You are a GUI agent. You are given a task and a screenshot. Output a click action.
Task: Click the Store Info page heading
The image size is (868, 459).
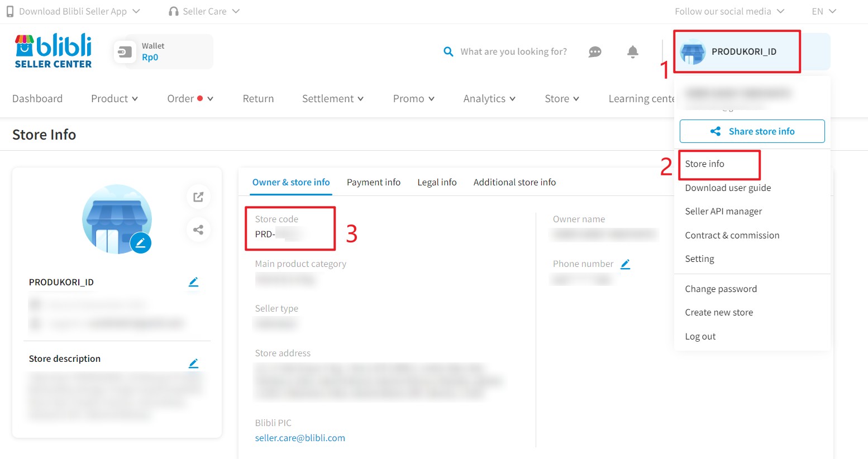coord(44,135)
